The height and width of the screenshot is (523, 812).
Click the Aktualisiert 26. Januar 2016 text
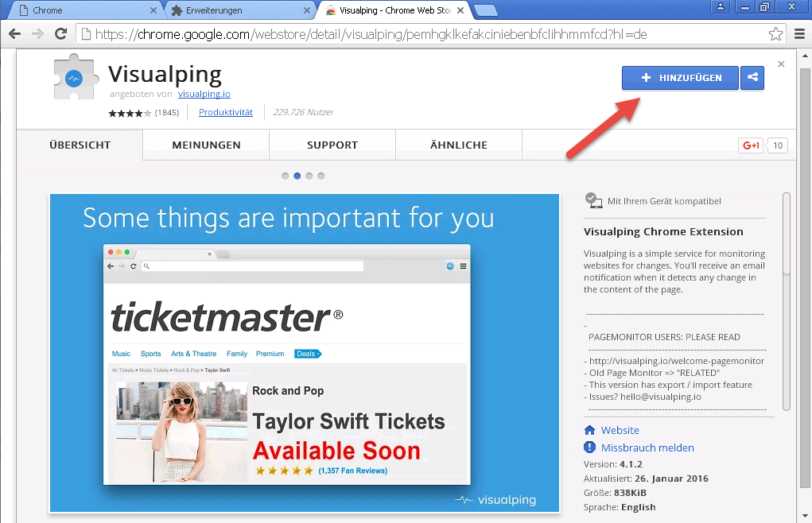point(646,478)
